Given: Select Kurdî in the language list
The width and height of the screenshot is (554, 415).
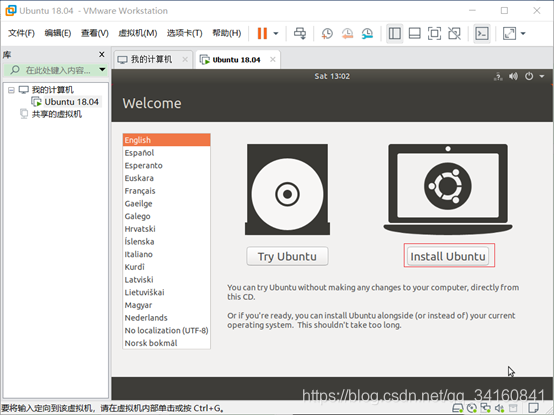Looking at the screenshot, I should coord(167,267).
